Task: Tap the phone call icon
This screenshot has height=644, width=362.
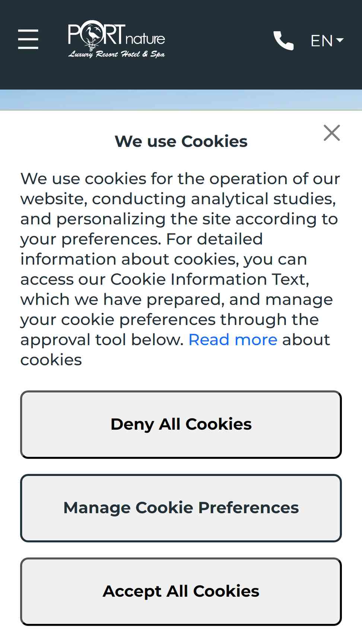Action: pos(284,40)
